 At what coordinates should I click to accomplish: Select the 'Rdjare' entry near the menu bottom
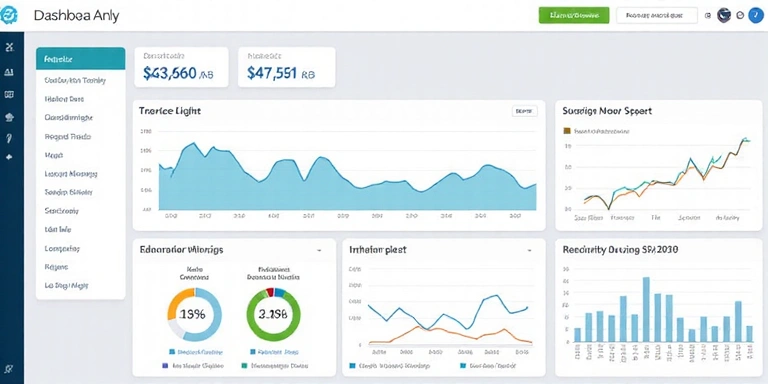point(56,267)
